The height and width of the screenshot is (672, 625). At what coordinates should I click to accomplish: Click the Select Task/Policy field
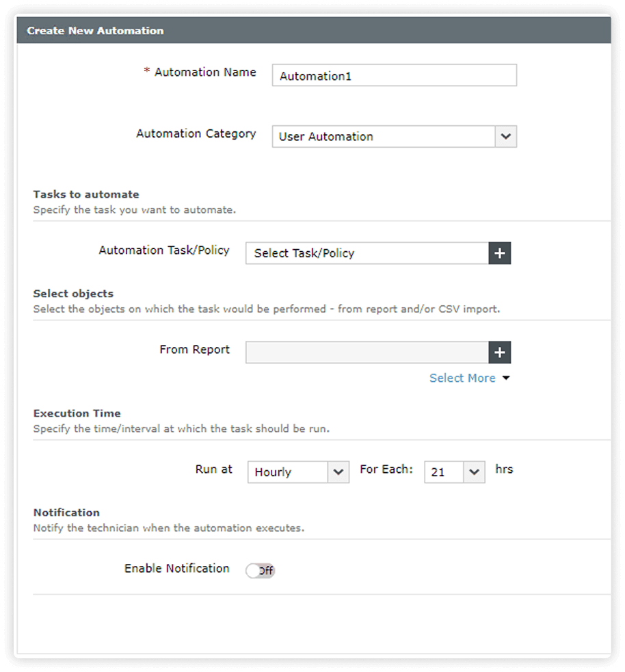[367, 253]
